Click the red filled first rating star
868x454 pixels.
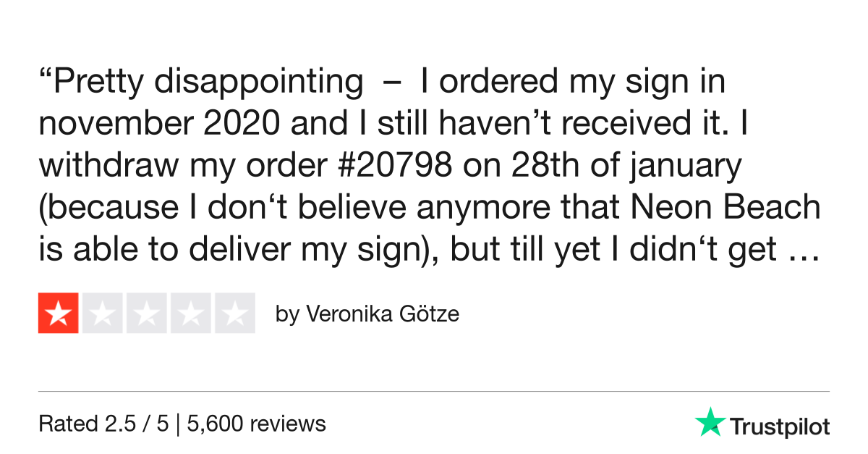[x=59, y=313]
